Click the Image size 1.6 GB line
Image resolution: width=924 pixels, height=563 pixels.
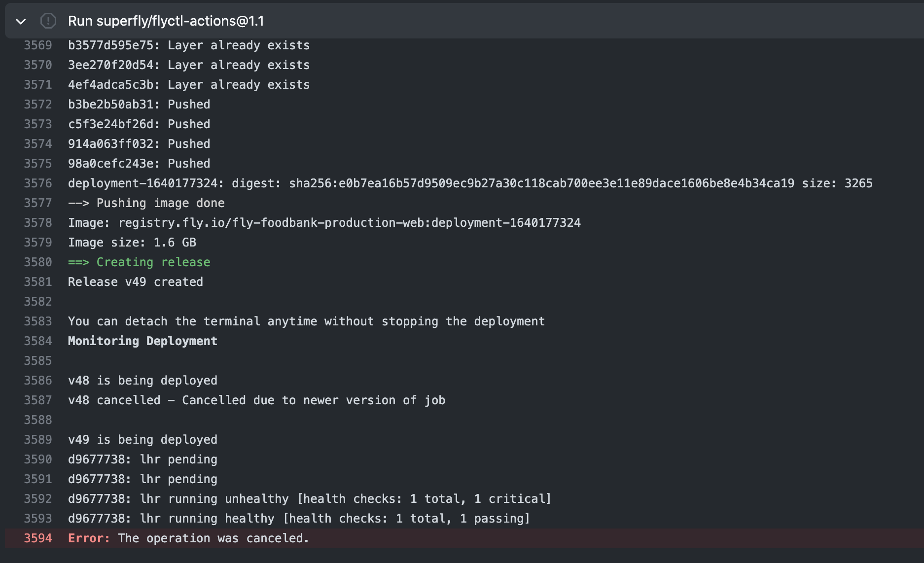tap(132, 243)
